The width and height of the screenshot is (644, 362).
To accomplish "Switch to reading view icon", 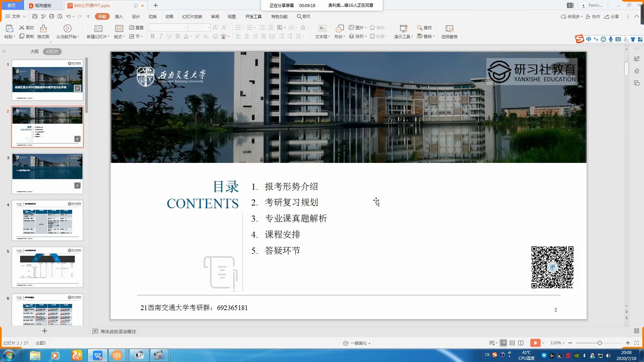I will 521,343.
